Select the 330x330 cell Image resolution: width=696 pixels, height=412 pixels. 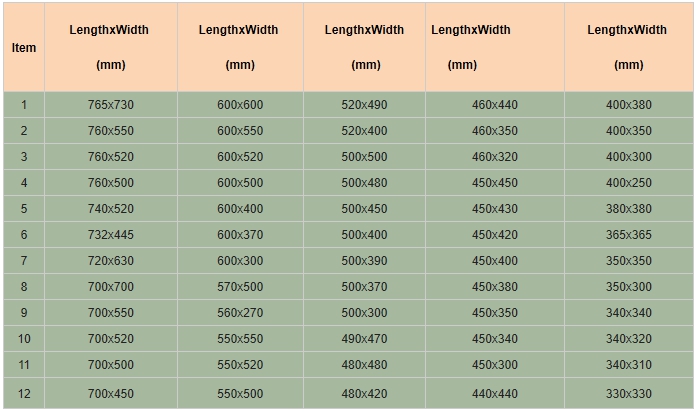pos(629,393)
